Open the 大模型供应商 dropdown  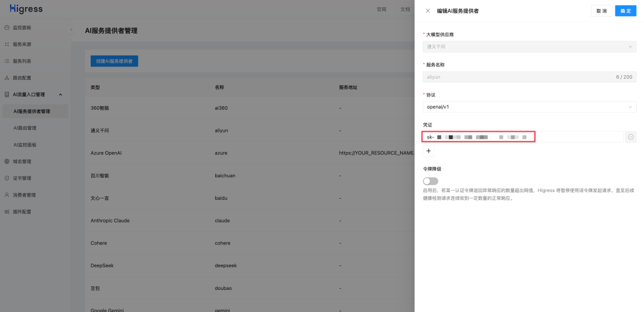coord(530,47)
